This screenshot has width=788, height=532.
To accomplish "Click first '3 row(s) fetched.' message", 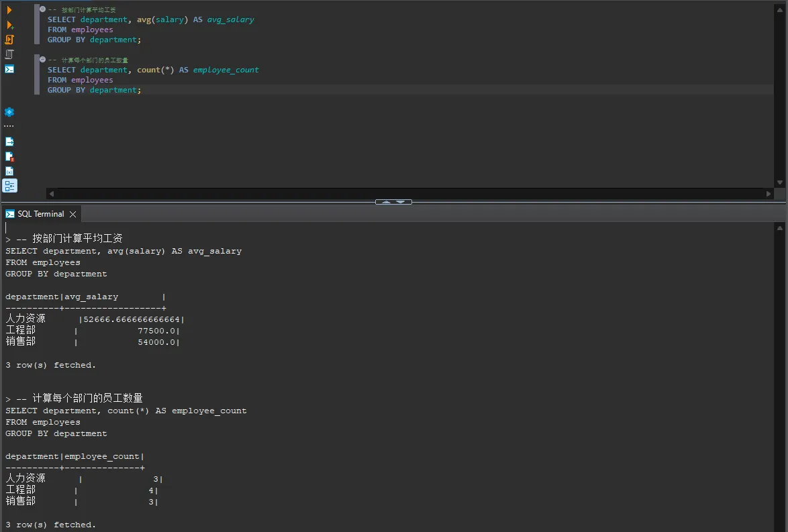I will click(51, 365).
